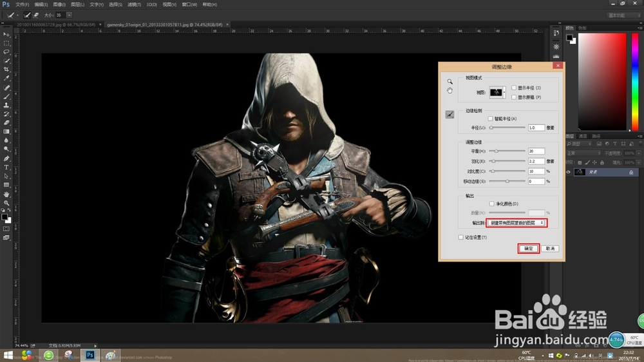Select the Path Selection tool
Viewport: 644px width, 362px height.
pos(6,176)
